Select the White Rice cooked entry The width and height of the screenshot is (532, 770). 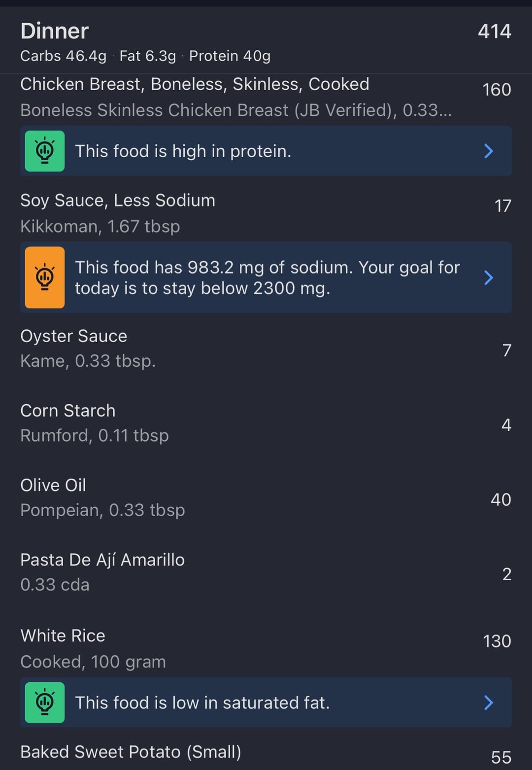[x=266, y=648]
